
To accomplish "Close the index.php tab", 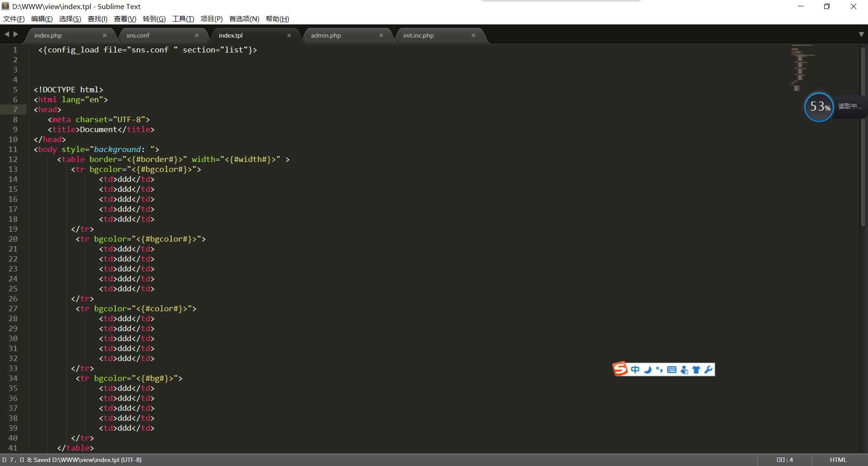I will tap(104, 35).
